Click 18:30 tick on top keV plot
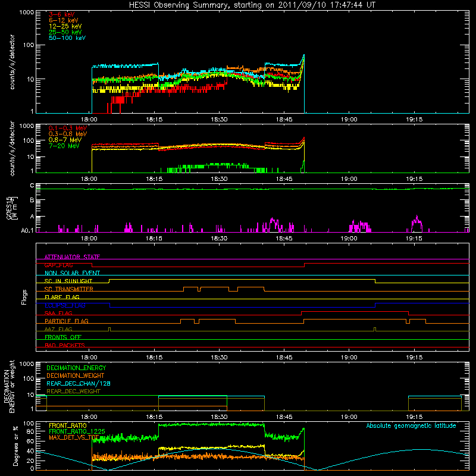This screenshot has width=476, height=476. [x=219, y=120]
